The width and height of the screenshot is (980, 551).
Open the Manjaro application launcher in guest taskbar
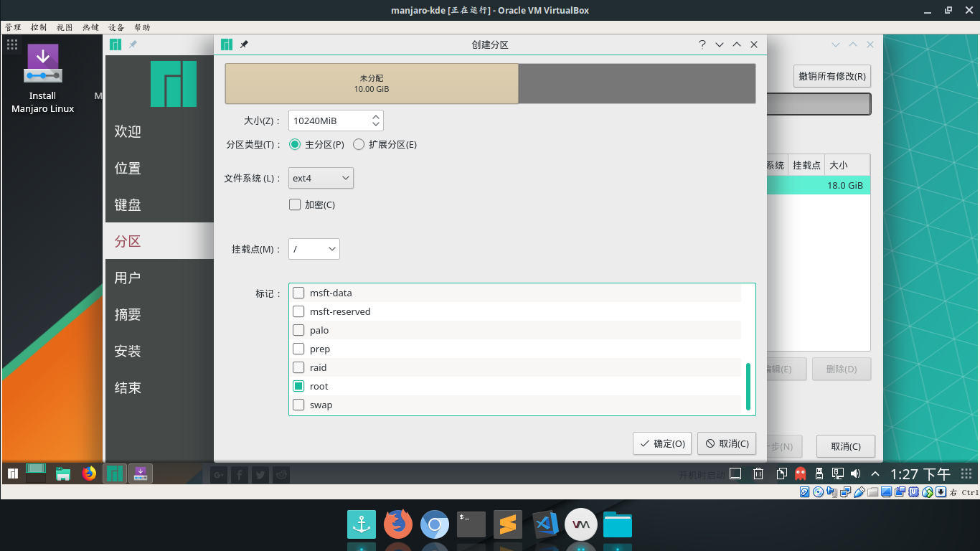pos(12,474)
